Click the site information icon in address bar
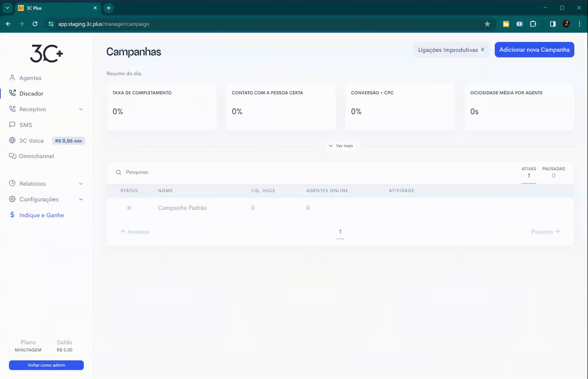The height and width of the screenshot is (379, 588). pyautogui.click(x=51, y=24)
